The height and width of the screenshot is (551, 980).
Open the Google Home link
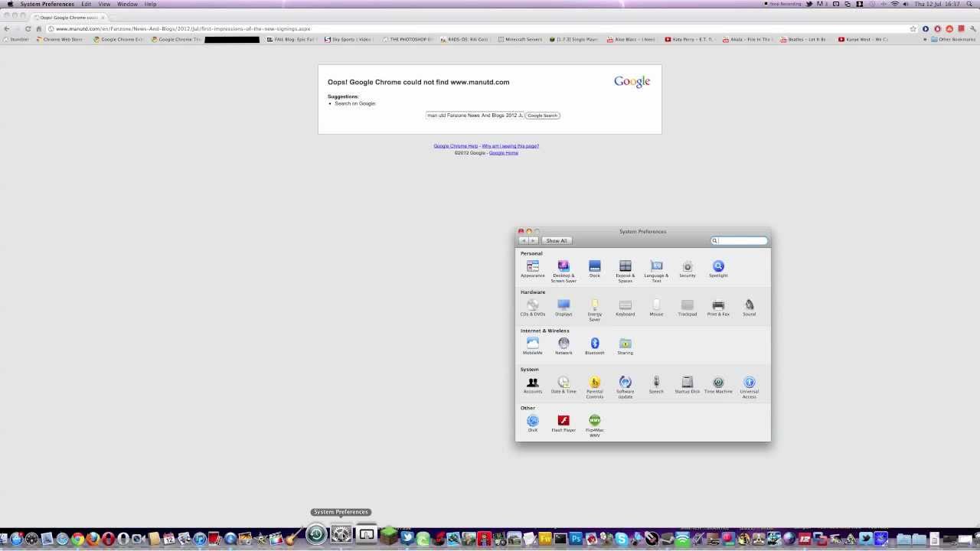[x=504, y=152]
